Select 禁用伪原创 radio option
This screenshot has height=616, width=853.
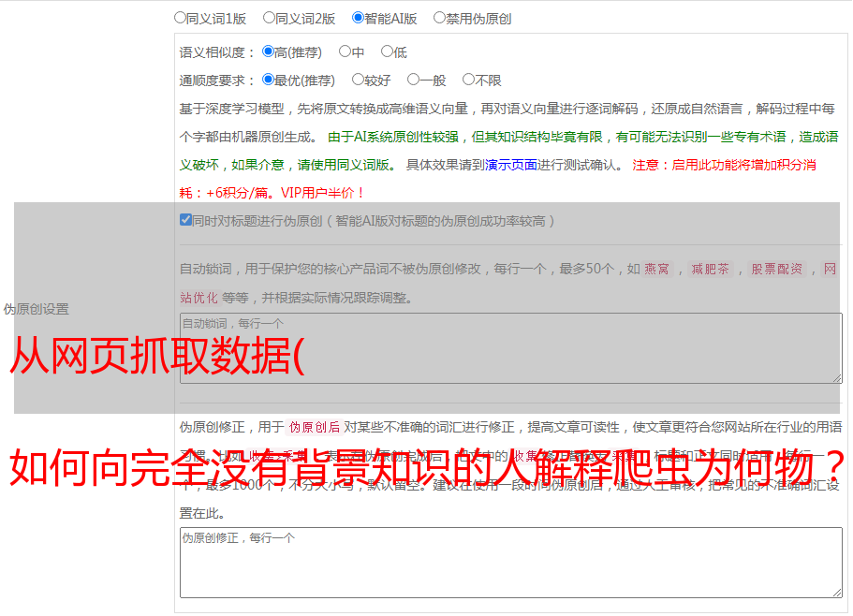(x=439, y=18)
